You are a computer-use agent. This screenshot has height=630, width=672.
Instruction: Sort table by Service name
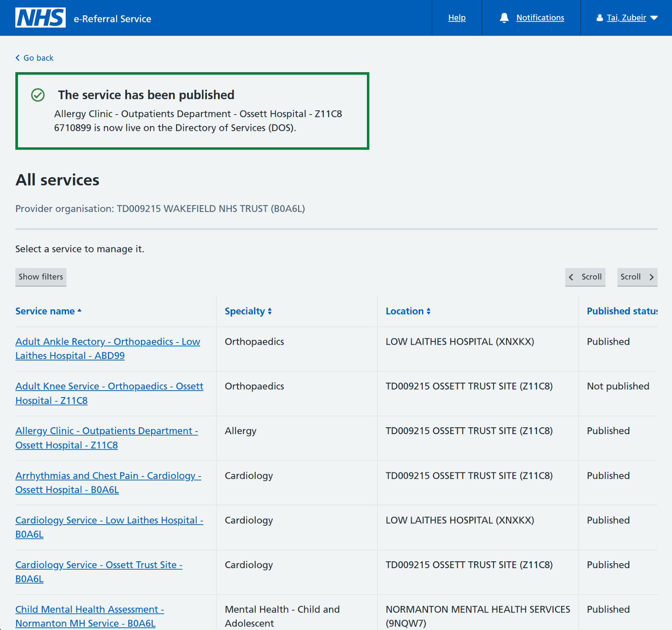pos(48,311)
